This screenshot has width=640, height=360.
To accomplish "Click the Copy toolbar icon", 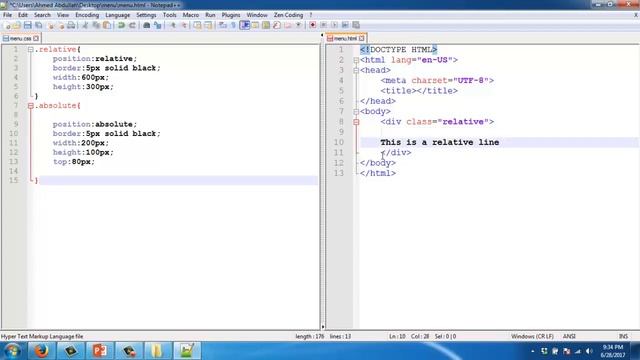I will (96, 25).
